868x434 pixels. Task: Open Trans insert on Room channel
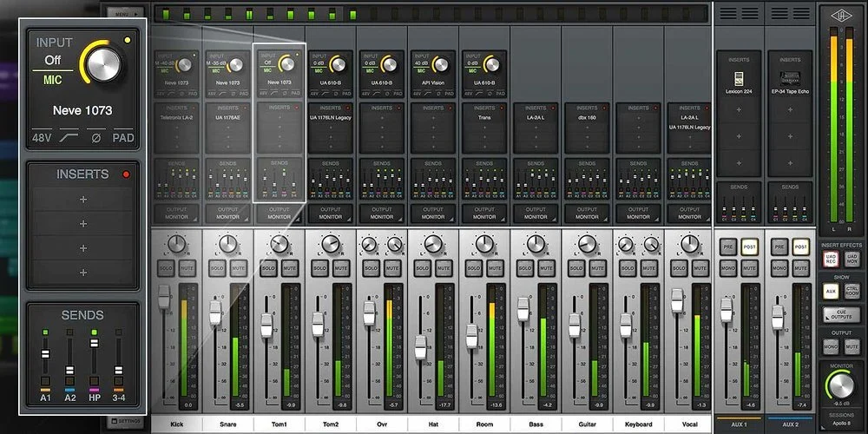pos(484,118)
